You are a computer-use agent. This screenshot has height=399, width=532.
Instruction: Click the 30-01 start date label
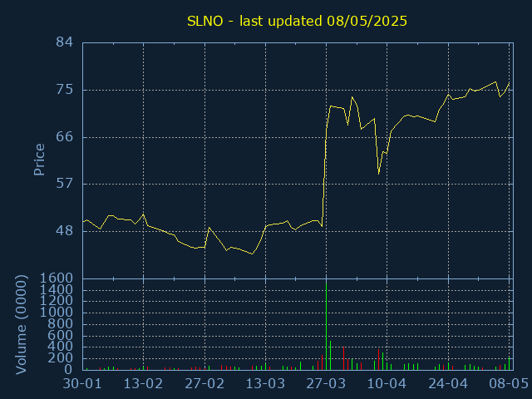click(x=82, y=384)
